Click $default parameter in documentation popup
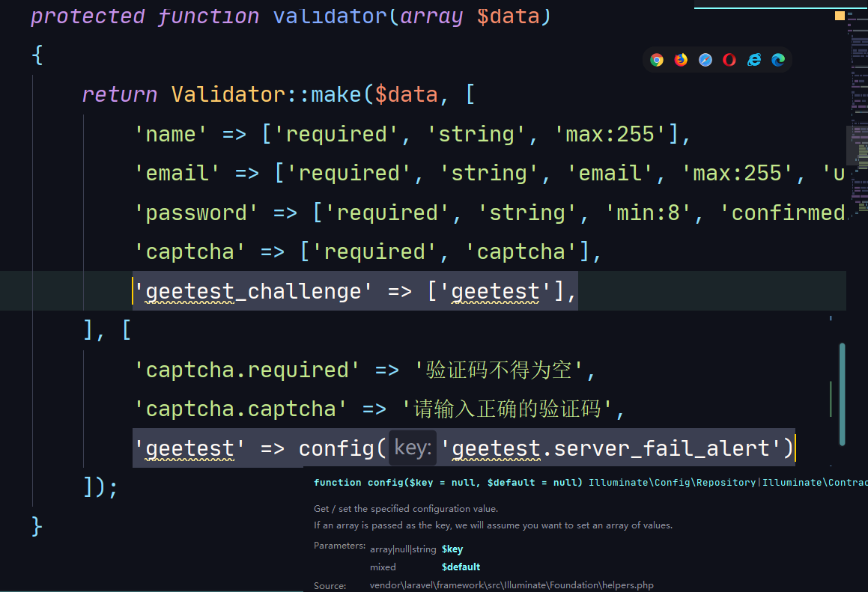 (461, 567)
